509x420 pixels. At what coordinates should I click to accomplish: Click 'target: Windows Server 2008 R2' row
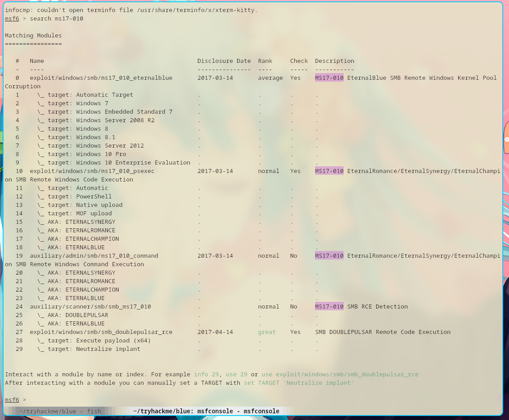coord(96,120)
